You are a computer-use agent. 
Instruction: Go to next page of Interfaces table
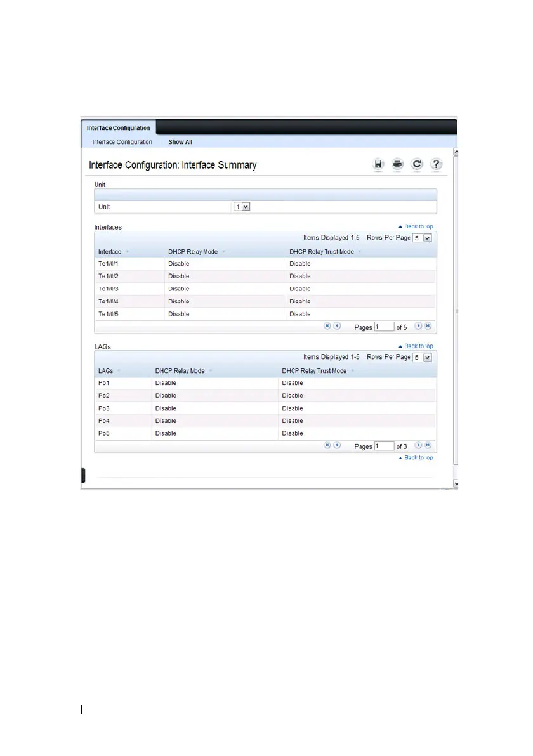(x=418, y=326)
